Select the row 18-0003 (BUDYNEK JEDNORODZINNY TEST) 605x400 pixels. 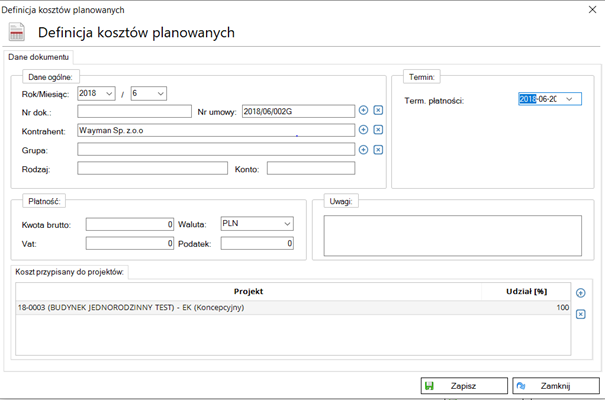(x=293, y=307)
